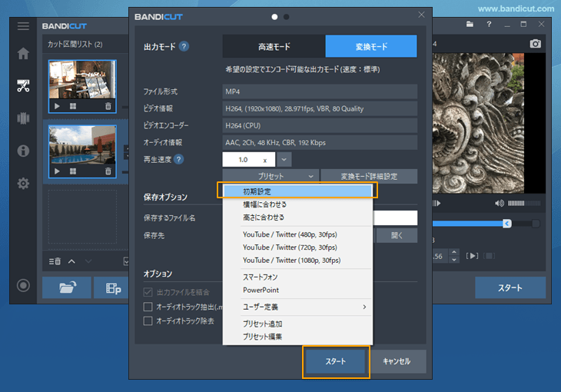Adjust the volume slider in preview
The width and height of the screenshot is (561, 392).
point(524,204)
